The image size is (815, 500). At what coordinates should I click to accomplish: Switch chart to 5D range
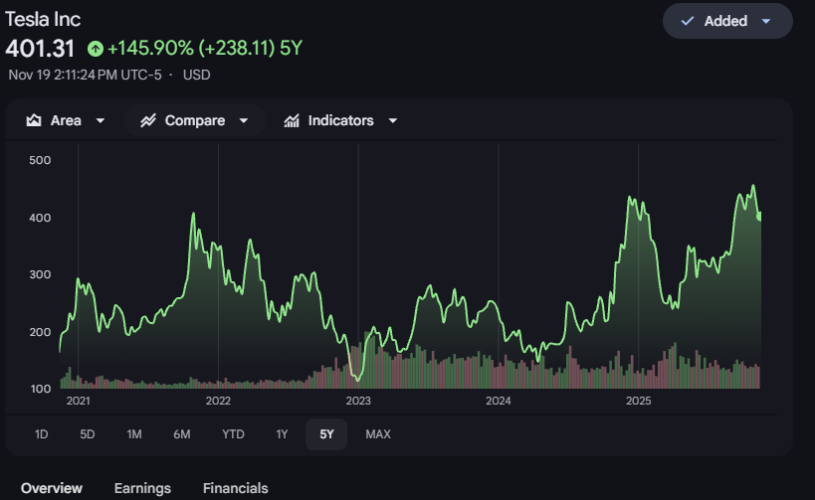(x=87, y=434)
